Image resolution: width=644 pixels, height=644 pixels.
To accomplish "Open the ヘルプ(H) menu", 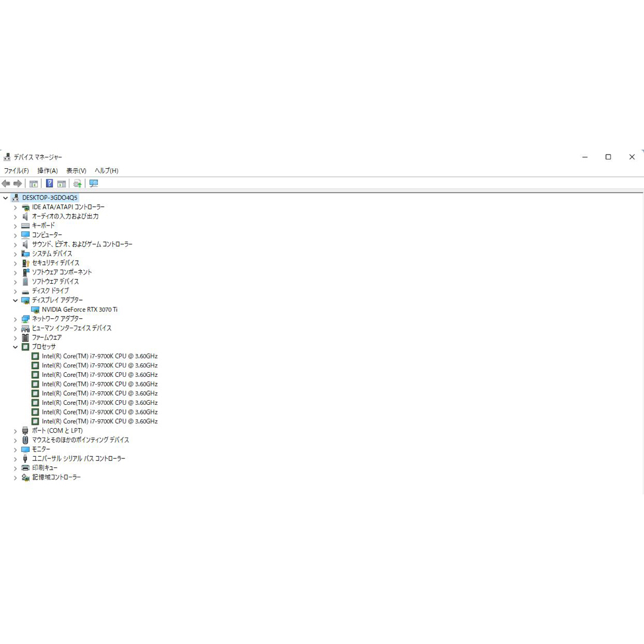I will coord(106,171).
